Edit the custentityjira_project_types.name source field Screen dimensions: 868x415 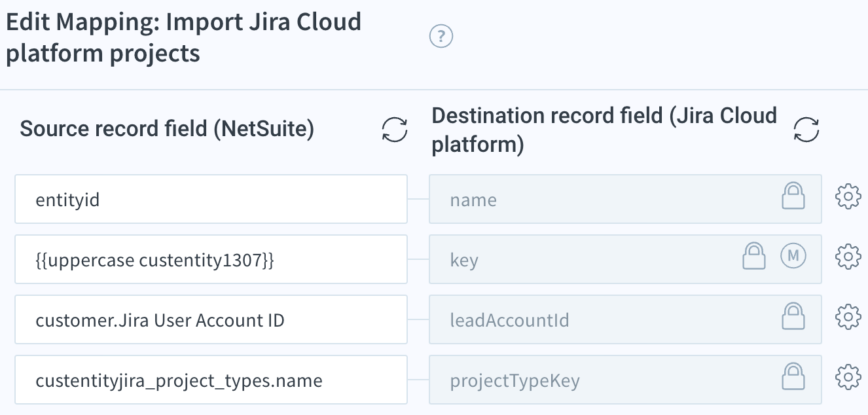coord(211,380)
